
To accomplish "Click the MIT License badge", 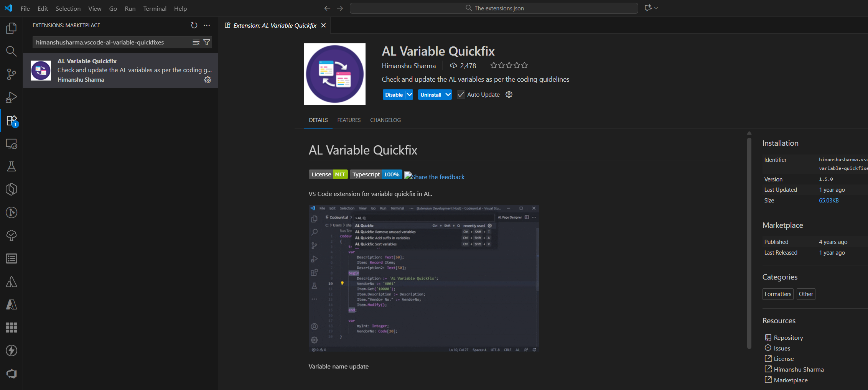I will coord(328,174).
